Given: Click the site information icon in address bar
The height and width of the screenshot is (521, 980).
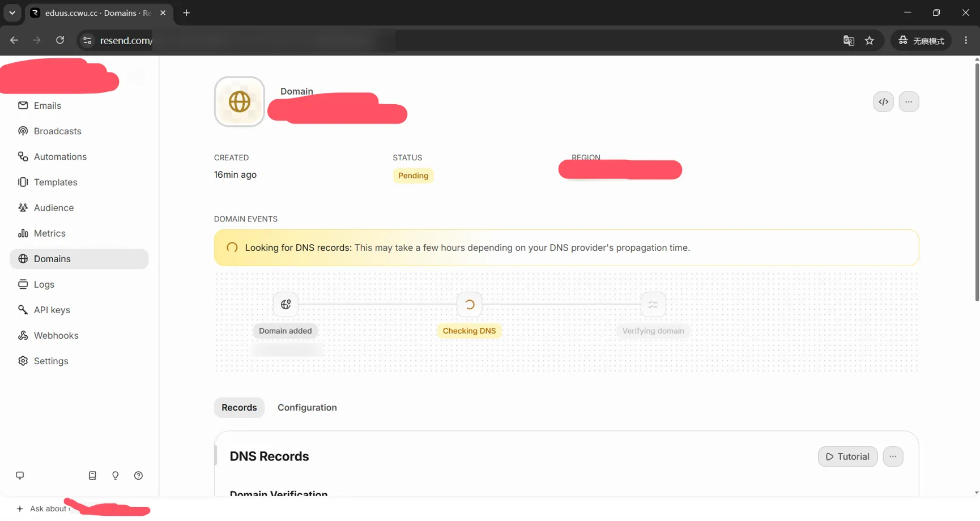Looking at the screenshot, I should pos(87,40).
